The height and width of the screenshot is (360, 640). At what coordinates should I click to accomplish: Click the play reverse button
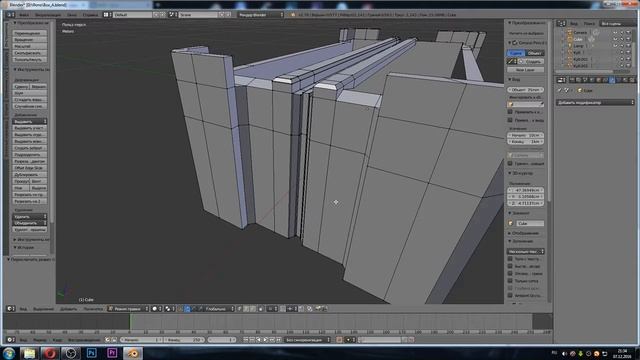(259, 340)
